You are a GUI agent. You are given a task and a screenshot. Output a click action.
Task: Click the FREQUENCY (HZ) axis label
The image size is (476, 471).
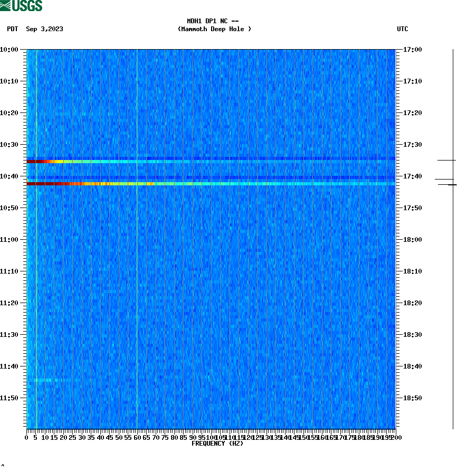click(x=217, y=444)
